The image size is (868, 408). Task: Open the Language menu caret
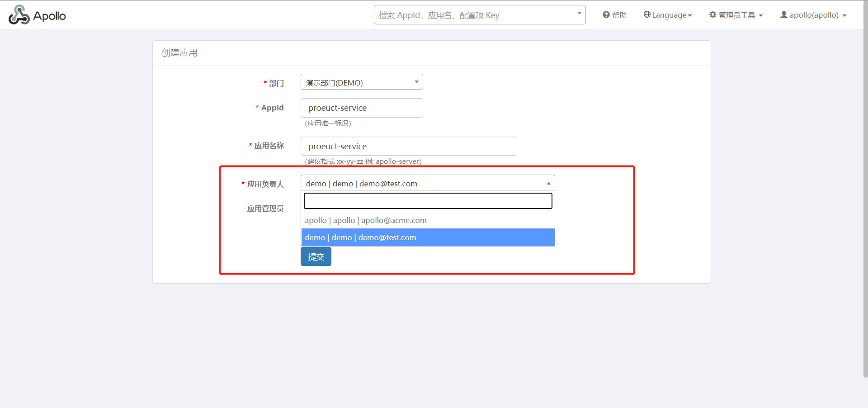point(690,15)
